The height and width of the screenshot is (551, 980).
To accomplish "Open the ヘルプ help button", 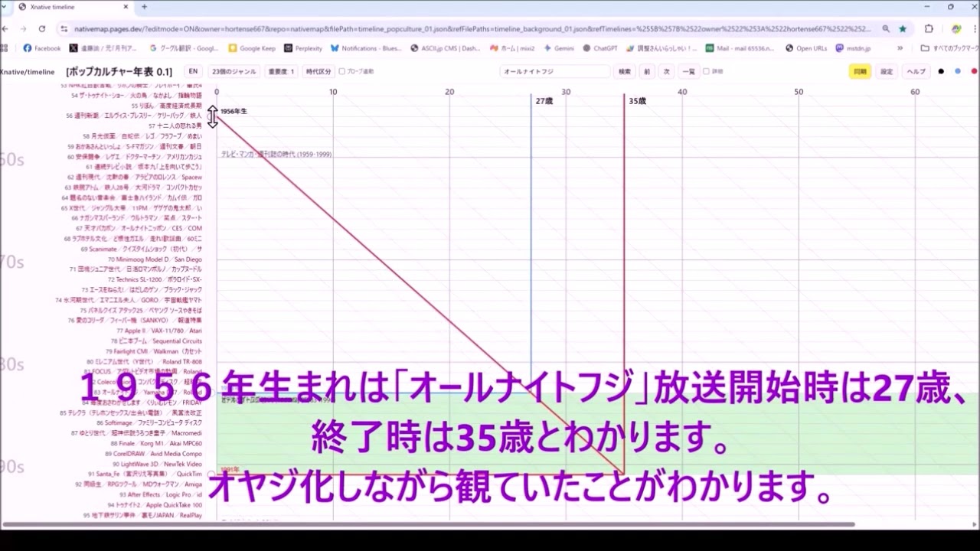I will (x=916, y=71).
